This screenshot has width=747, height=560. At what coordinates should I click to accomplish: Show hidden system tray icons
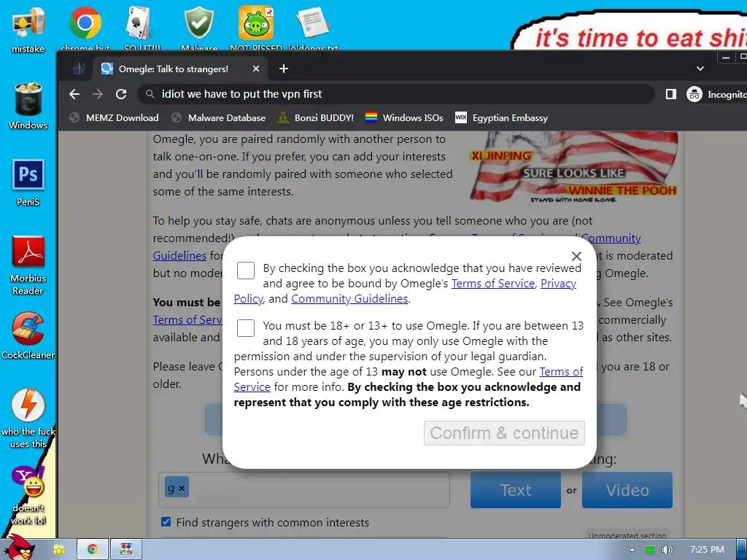click(x=632, y=550)
